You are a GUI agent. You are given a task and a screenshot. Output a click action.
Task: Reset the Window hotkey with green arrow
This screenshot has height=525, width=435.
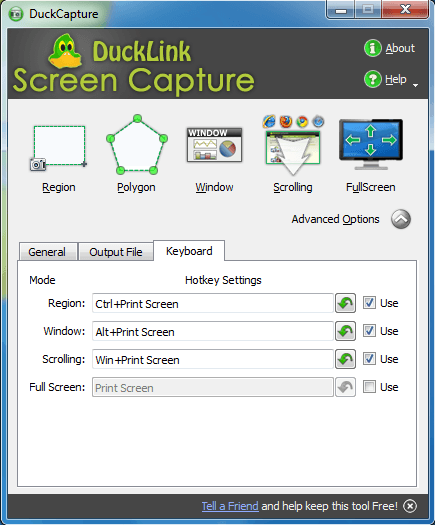pos(346,331)
